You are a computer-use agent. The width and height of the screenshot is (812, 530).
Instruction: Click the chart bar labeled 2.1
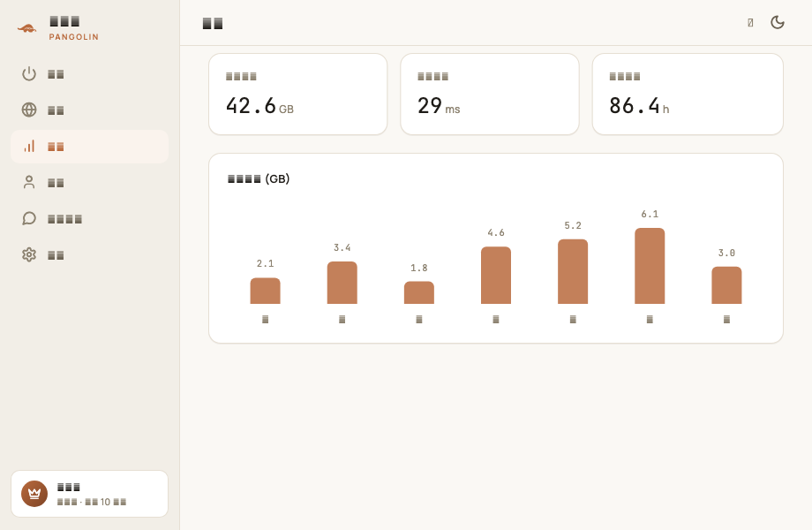point(265,291)
